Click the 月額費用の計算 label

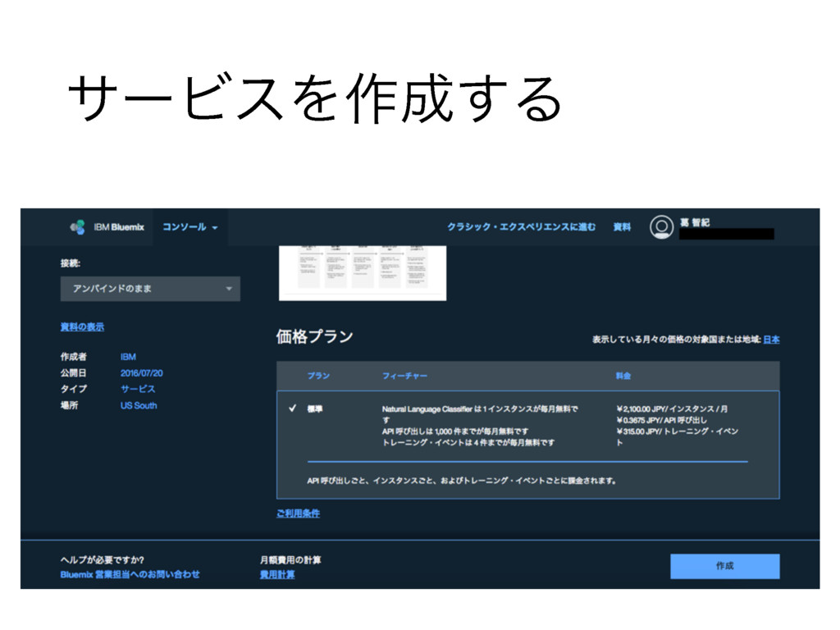coord(290,559)
